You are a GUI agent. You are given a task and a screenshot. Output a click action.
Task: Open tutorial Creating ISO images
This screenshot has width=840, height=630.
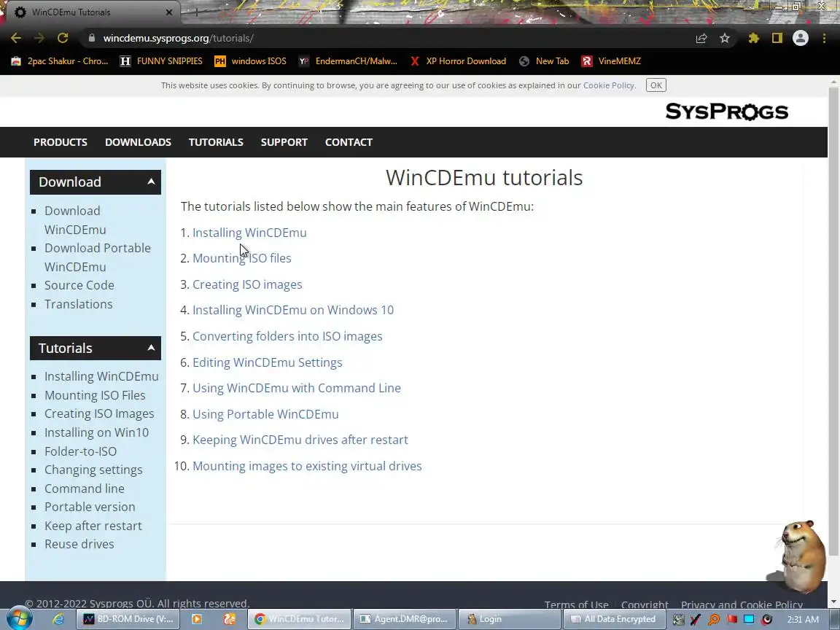(x=247, y=284)
